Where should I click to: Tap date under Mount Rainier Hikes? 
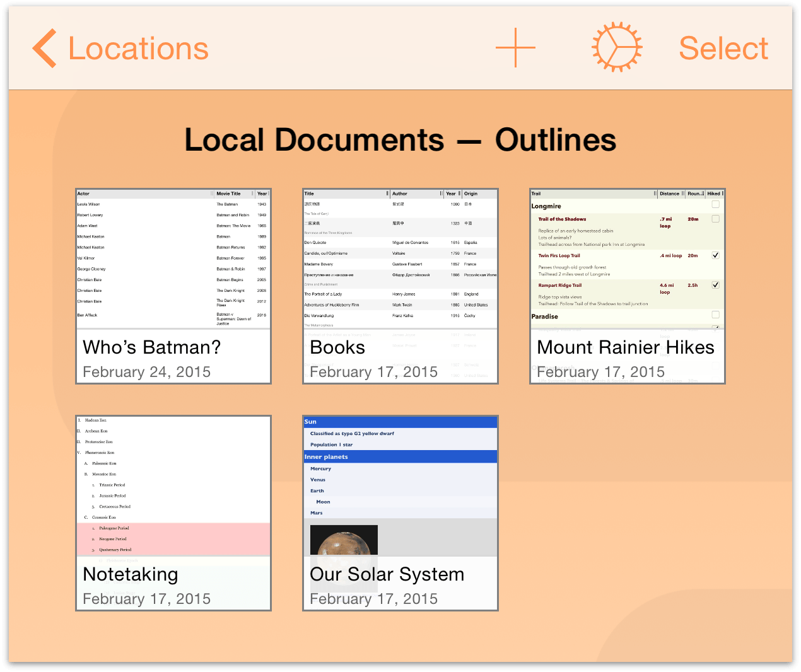pyautogui.click(x=601, y=372)
